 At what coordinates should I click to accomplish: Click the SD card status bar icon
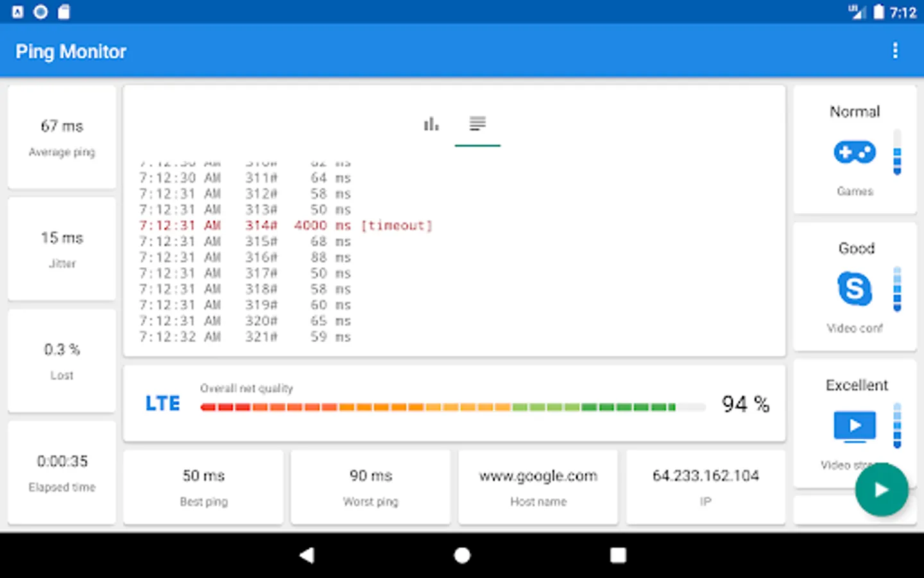click(64, 12)
